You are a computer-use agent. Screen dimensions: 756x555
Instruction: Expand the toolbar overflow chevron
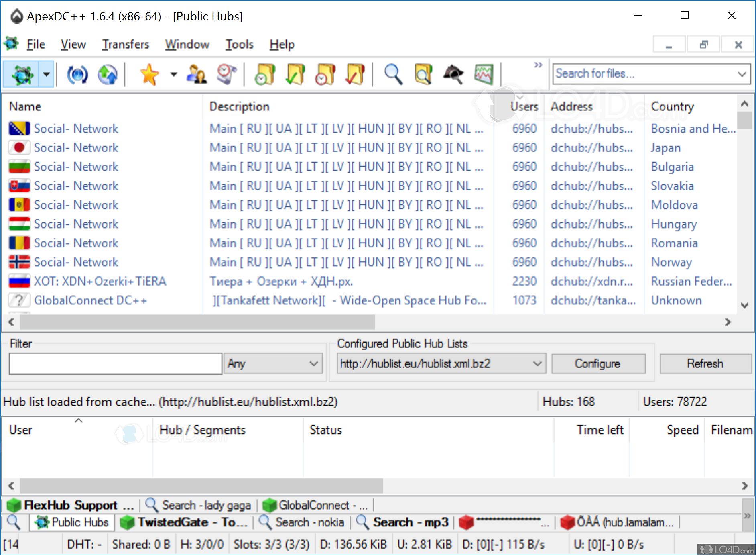tap(538, 65)
